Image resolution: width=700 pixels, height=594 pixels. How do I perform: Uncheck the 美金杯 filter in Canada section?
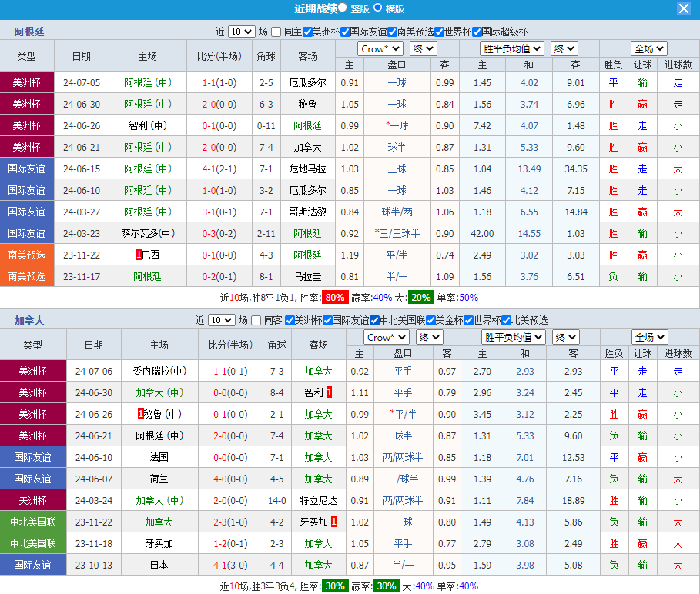tap(430, 320)
